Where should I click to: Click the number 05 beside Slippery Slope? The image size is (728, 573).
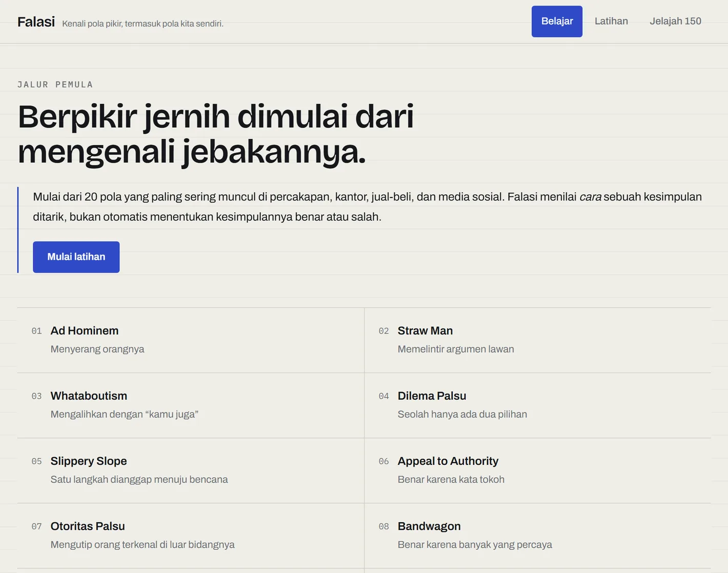point(36,461)
